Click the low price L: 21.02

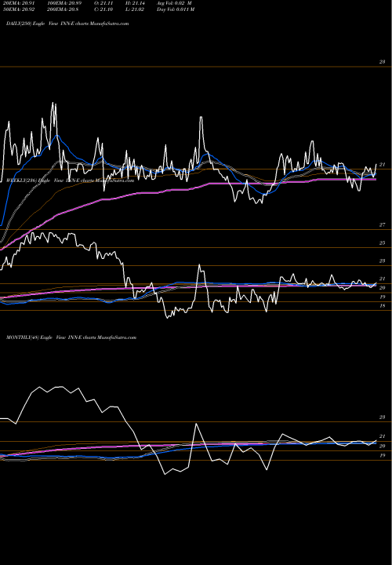click(135, 9)
